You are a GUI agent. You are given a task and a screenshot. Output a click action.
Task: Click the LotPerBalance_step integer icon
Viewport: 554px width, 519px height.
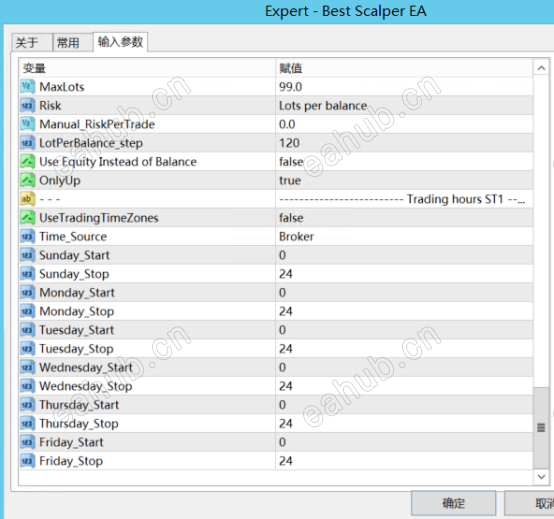click(x=28, y=143)
